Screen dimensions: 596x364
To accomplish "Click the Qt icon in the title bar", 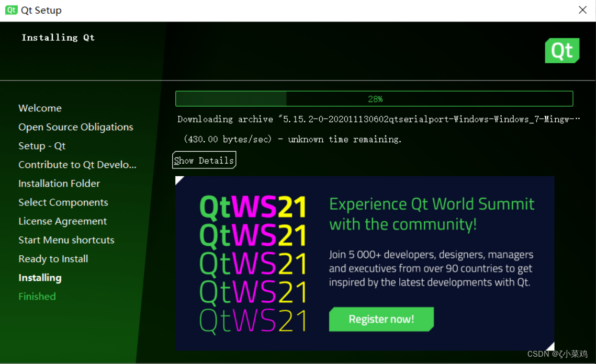I will click(11, 10).
